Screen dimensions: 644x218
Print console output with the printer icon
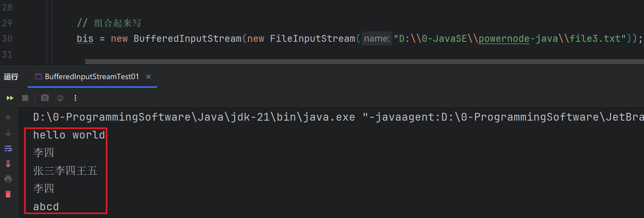tap(8, 179)
